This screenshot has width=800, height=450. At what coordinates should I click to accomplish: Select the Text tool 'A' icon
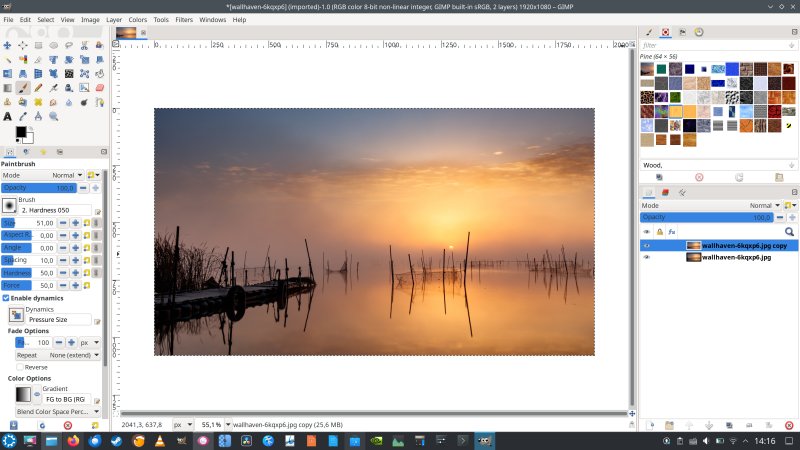click(x=7, y=116)
